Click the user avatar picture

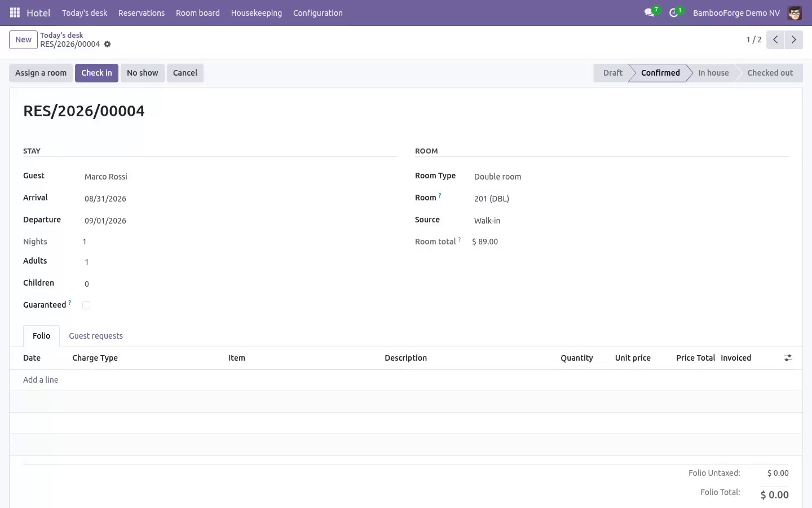pyautogui.click(x=795, y=13)
